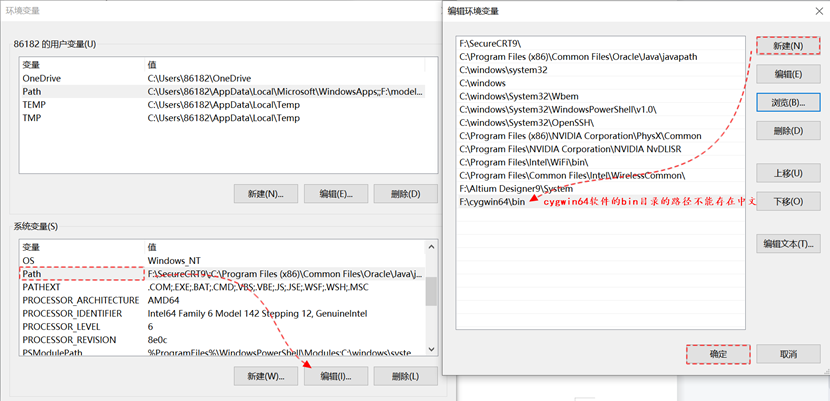The height and width of the screenshot is (401, 830).
Task: Select the WindowsPowerShell\v1.0\ entry
Action: click(600, 110)
